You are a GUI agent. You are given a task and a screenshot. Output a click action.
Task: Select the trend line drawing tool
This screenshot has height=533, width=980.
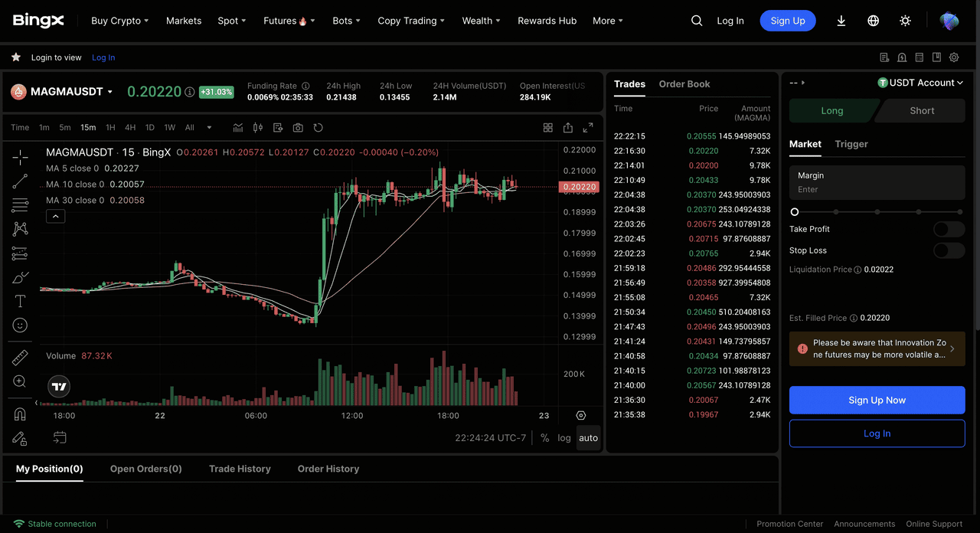tap(20, 181)
